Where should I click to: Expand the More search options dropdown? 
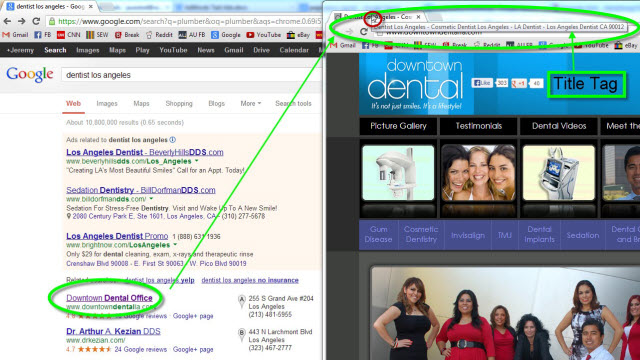[x=251, y=104]
